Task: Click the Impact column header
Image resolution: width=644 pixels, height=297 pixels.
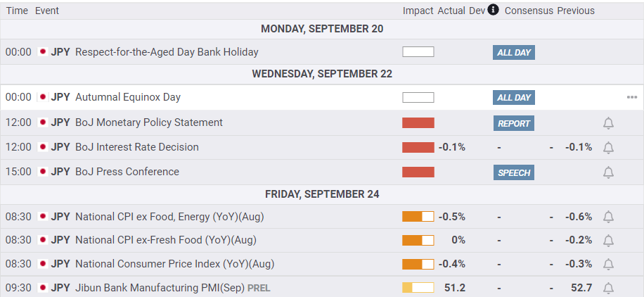Action: tap(418, 11)
